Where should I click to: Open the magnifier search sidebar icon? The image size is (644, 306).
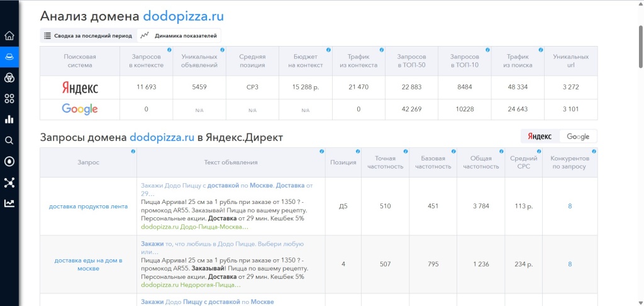[9, 140]
